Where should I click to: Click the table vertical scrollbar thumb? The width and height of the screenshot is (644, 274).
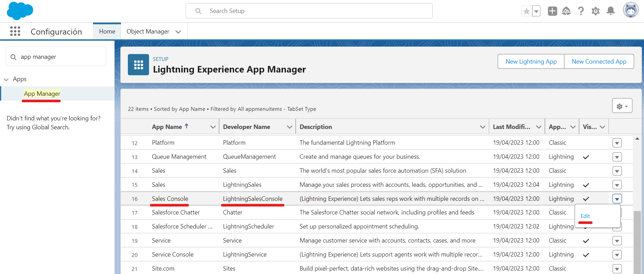[x=638, y=242]
